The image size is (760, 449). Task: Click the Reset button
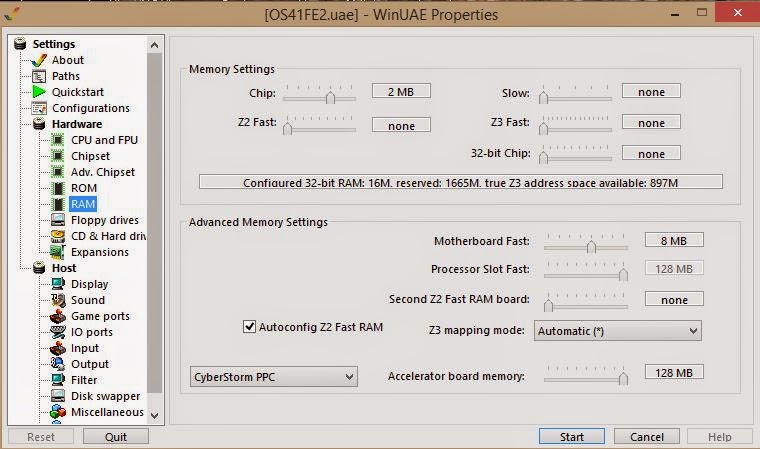click(x=41, y=437)
